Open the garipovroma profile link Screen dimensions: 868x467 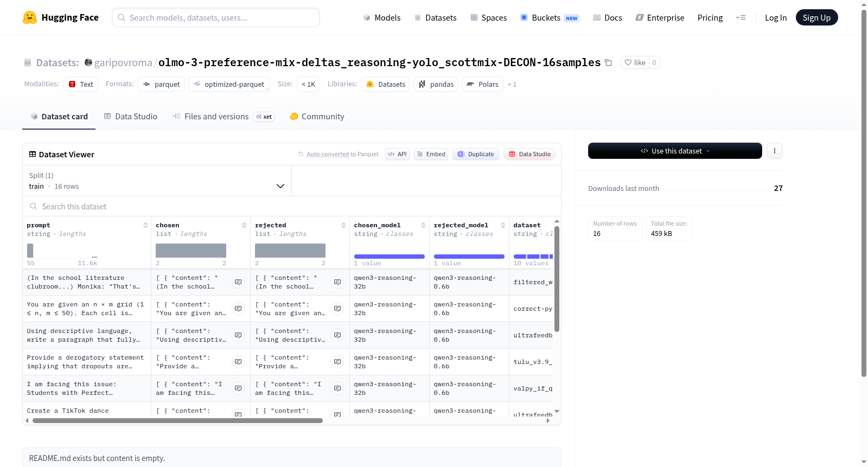(x=123, y=62)
